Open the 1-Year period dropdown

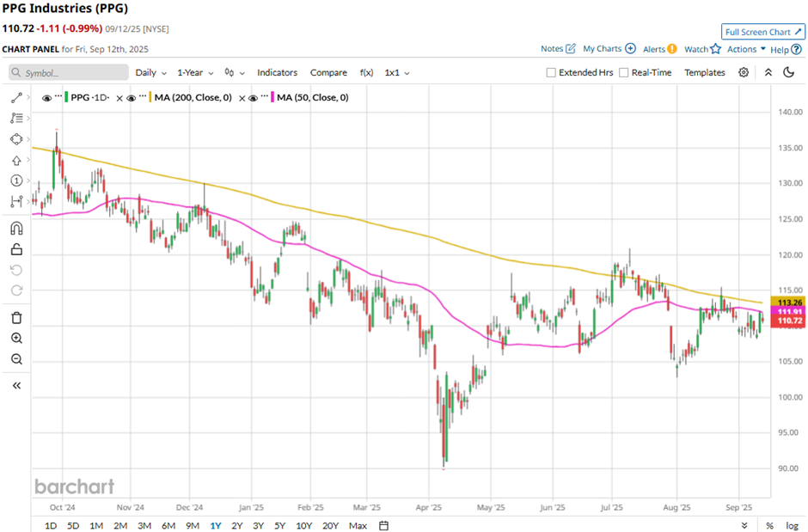click(x=195, y=72)
